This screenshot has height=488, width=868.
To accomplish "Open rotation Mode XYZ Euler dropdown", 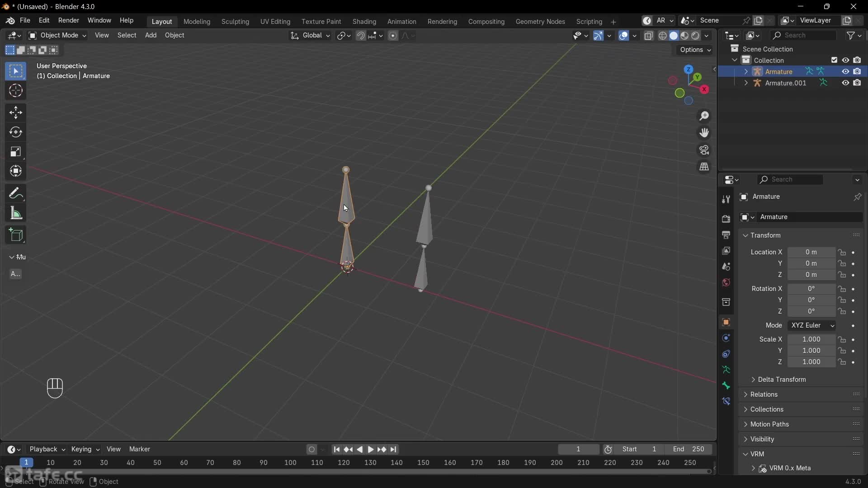I will point(812,325).
